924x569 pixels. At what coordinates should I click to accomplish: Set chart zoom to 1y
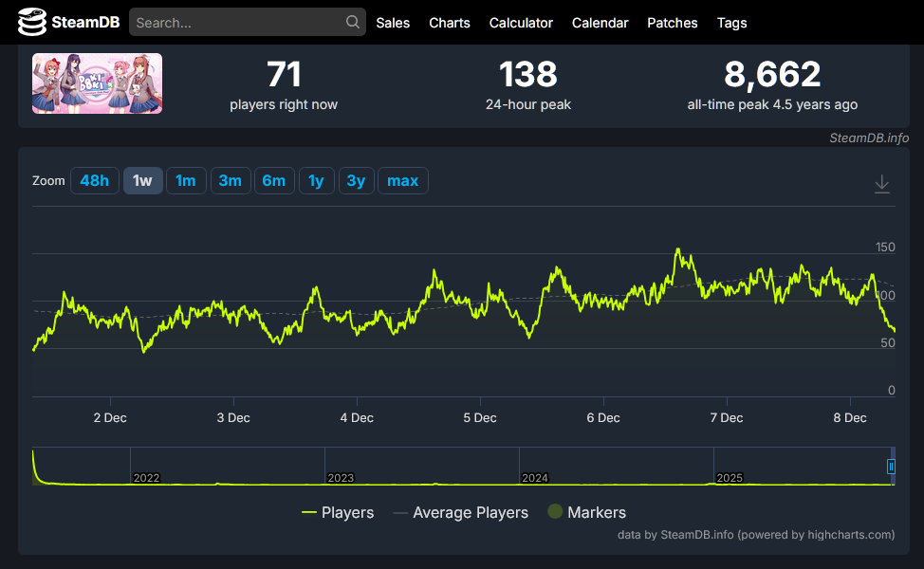tap(317, 181)
